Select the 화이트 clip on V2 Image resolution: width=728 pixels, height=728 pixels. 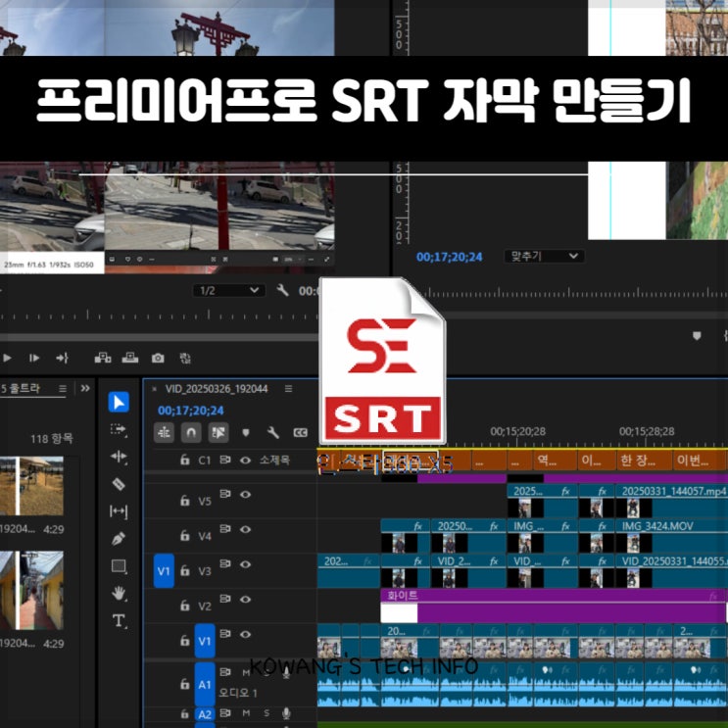pyautogui.click(x=554, y=606)
